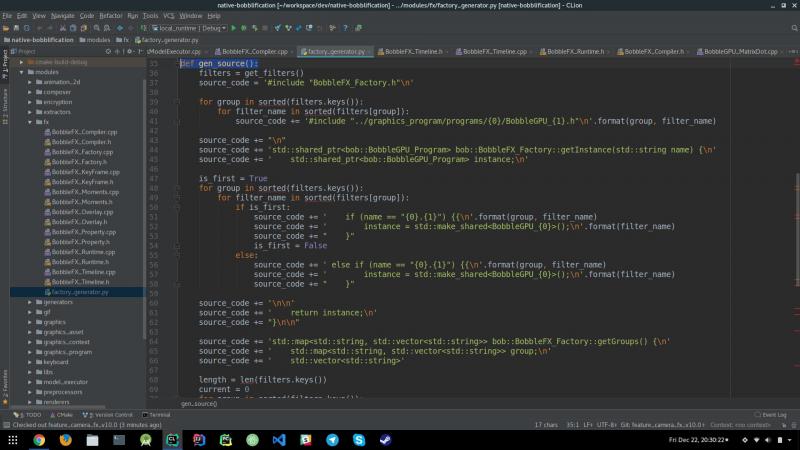Open the Refactor menu

[x=110, y=16]
